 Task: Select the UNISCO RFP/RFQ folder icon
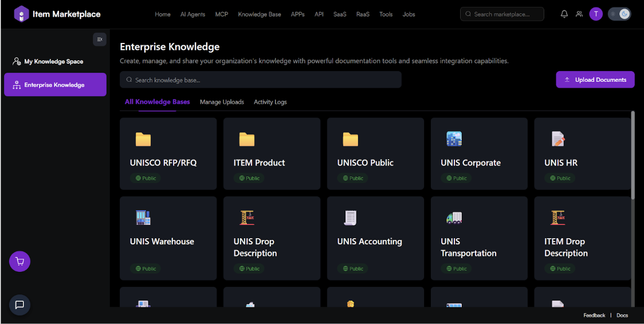[143, 139]
